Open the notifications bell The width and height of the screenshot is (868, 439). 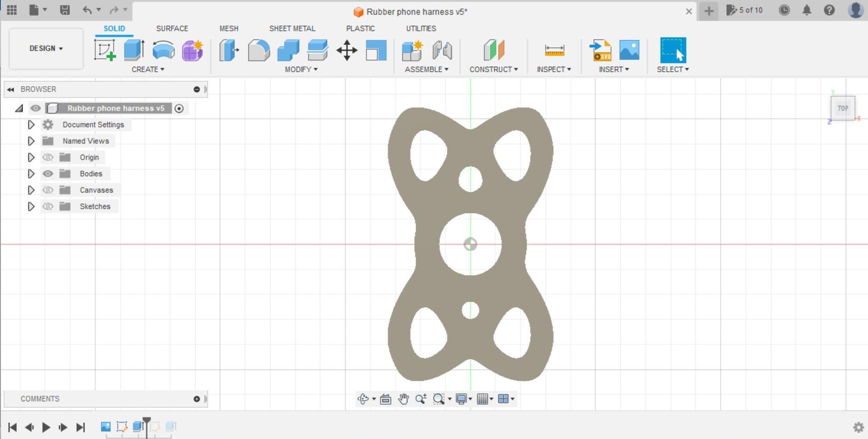pyautogui.click(x=807, y=10)
